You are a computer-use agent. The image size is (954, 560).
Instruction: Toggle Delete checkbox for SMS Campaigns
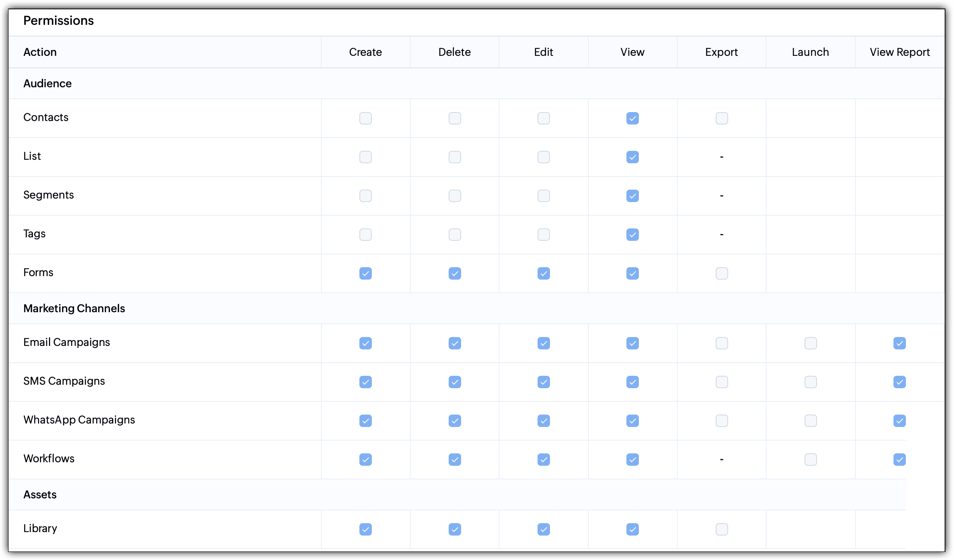pyautogui.click(x=454, y=382)
